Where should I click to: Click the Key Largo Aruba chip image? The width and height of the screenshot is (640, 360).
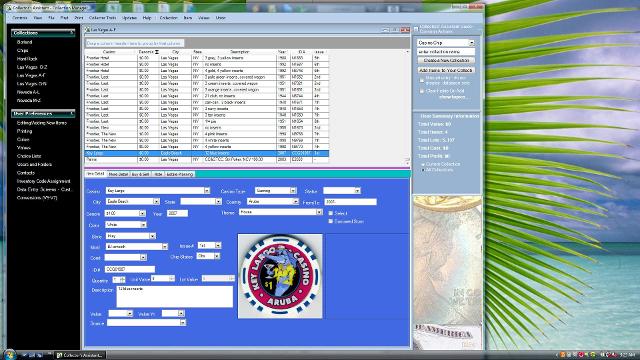280,276
